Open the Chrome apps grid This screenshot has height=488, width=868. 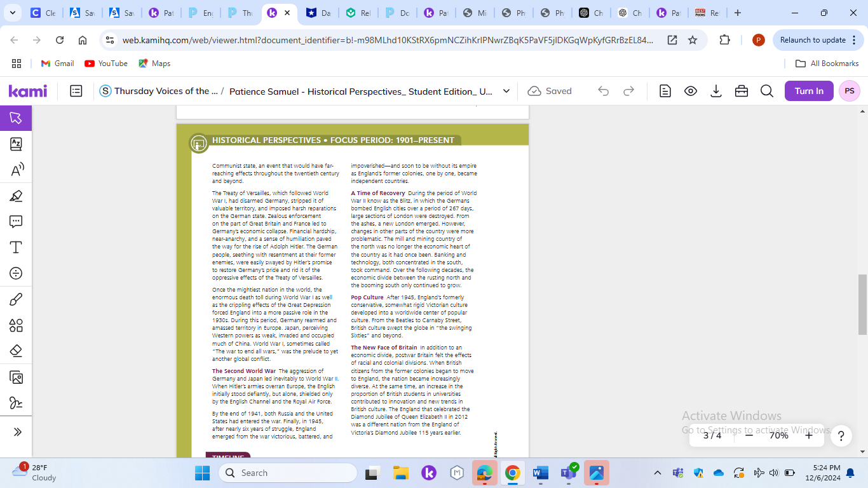pyautogui.click(x=17, y=64)
